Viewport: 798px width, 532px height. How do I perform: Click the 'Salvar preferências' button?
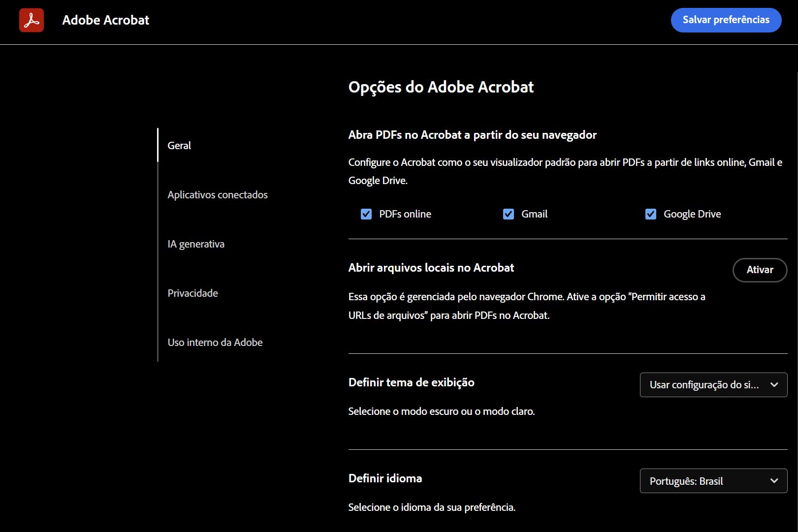coord(726,20)
